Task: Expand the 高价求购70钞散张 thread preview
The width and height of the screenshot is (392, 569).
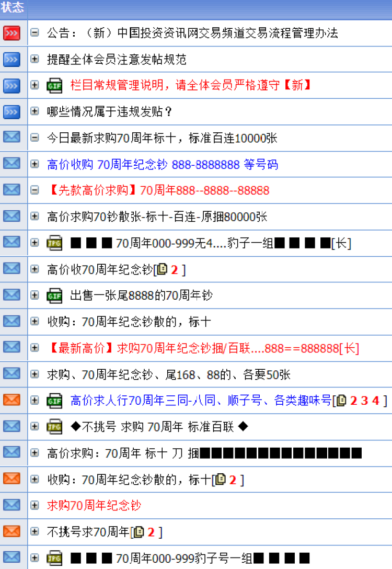Action: pos(35,217)
